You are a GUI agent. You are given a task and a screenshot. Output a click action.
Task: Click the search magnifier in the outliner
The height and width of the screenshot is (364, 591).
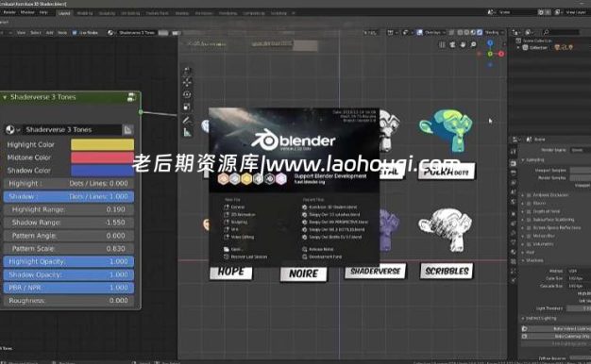tap(546, 32)
